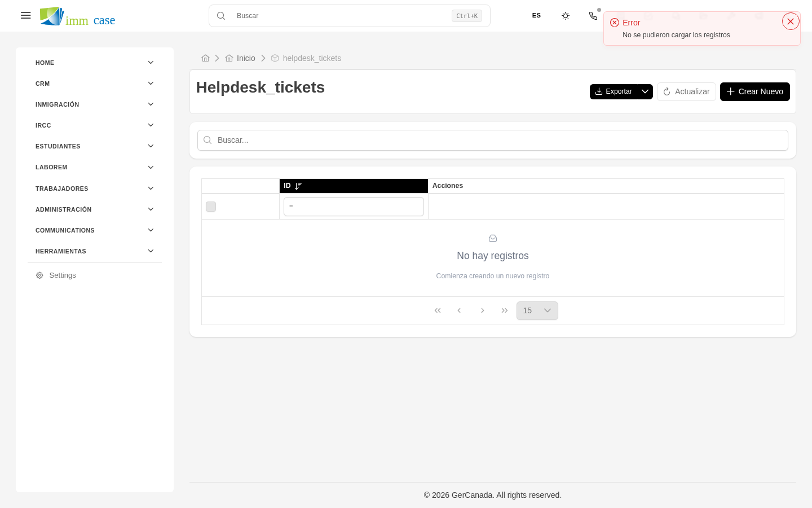Focus the table Buscar... search field

tap(492, 140)
